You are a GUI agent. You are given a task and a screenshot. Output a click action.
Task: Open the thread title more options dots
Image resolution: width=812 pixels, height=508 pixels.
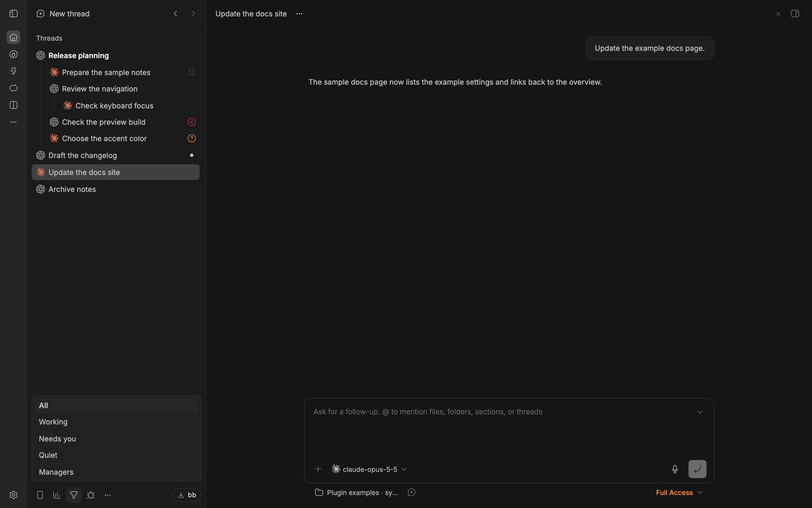point(299,14)
